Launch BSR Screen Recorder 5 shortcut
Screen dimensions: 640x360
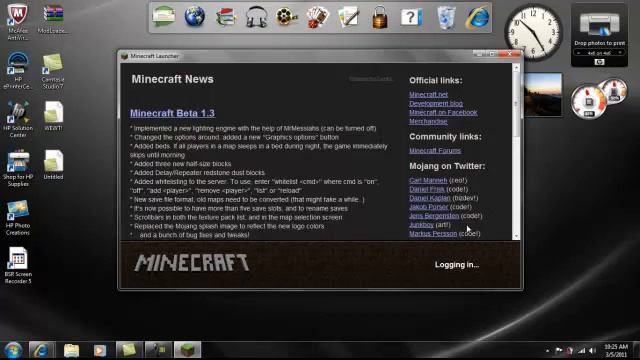(18, 265)
